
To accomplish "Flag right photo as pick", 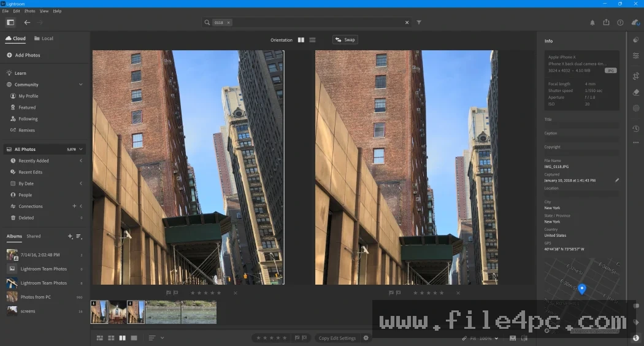I will tap(391, 293).
